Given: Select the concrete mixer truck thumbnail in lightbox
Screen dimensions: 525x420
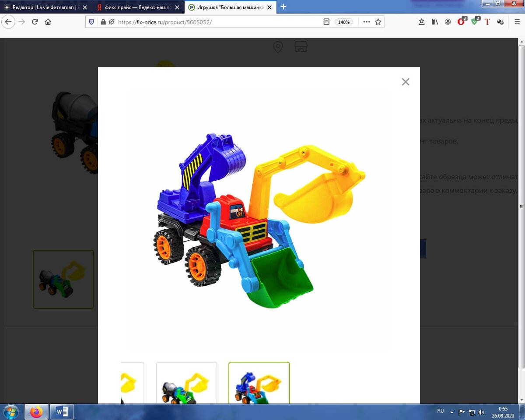Looking at the screenshot, I should [x=186, y=383].
